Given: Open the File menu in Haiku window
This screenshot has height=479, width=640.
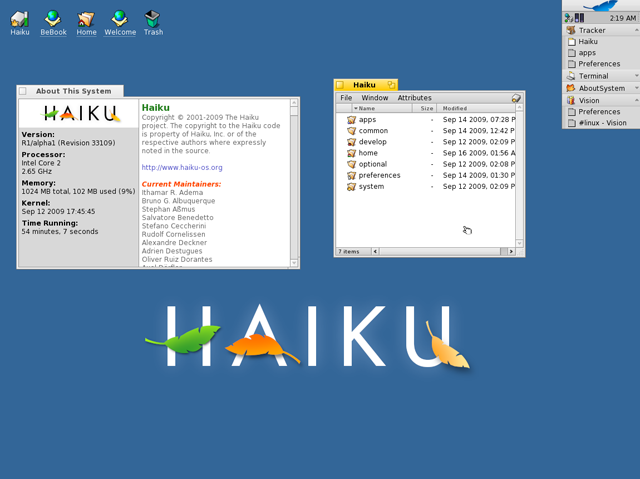Looking at the screenshot, I should [346, 98].
